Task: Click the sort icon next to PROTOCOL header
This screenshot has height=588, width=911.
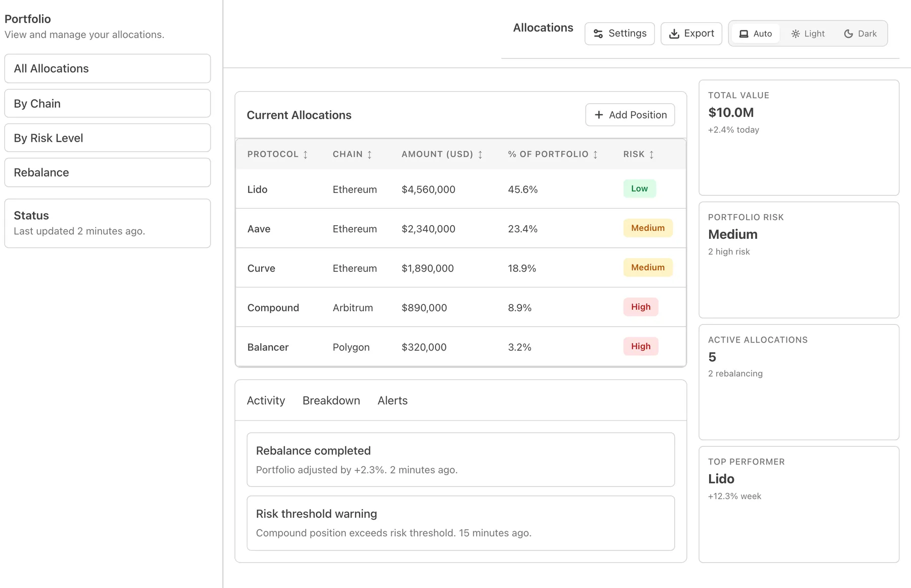Action: click(x=306, y=154)
